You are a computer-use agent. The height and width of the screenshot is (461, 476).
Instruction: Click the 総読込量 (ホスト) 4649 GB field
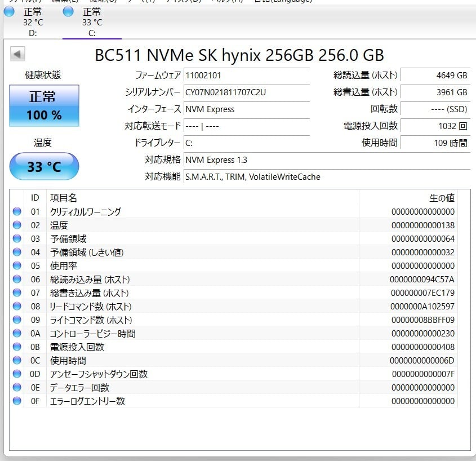click(435, 76)
